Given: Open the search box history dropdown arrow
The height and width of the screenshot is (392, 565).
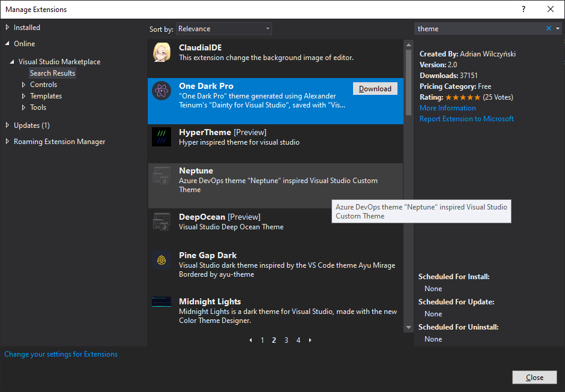Looking at the screenshot, I should coord(557,28).
